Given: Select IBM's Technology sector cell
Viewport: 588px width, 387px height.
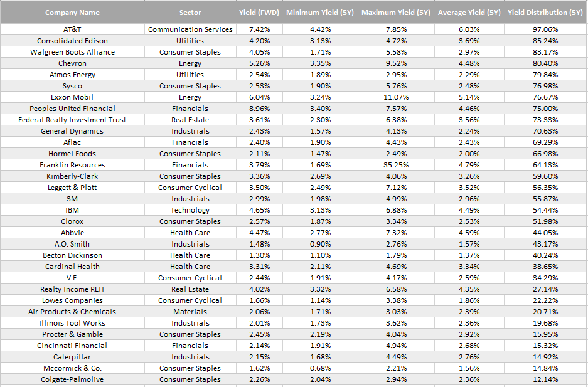Looking at the screenshot, I should click(x=190, y=210).
